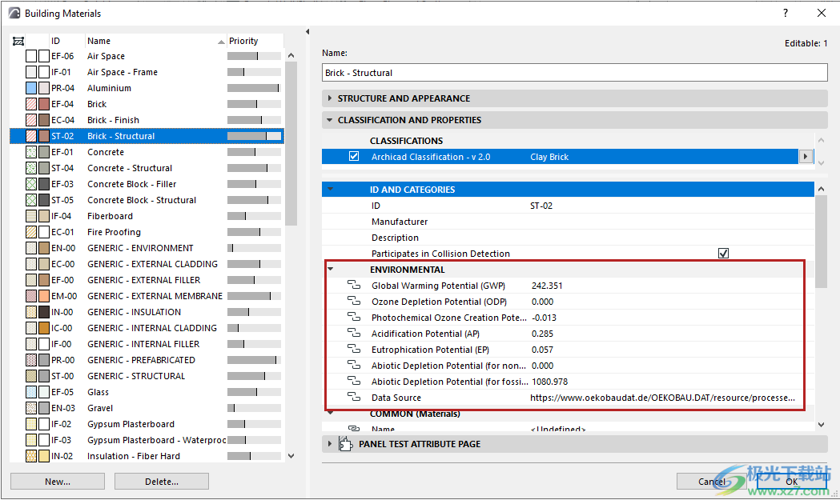Click the Delete... button
The image size is (840, 504).
pyautogui.click(x=161, y=482)
